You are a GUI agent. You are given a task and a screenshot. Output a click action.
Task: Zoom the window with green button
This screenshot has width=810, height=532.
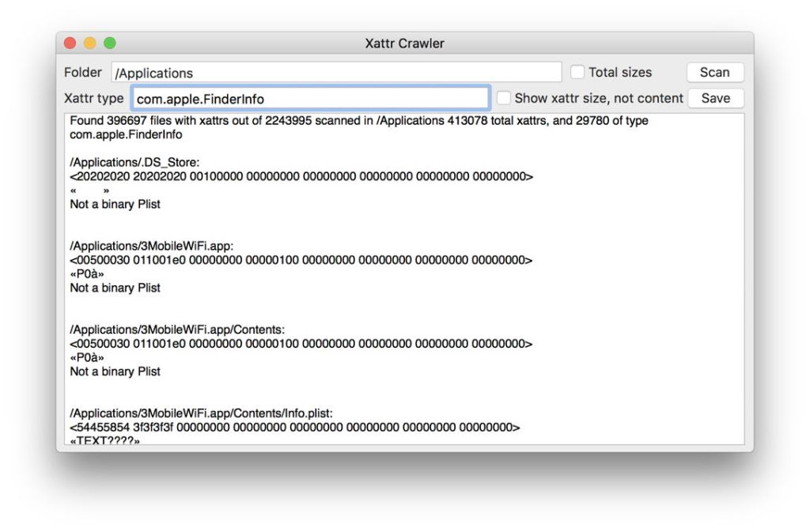click(x=109, y=43)
